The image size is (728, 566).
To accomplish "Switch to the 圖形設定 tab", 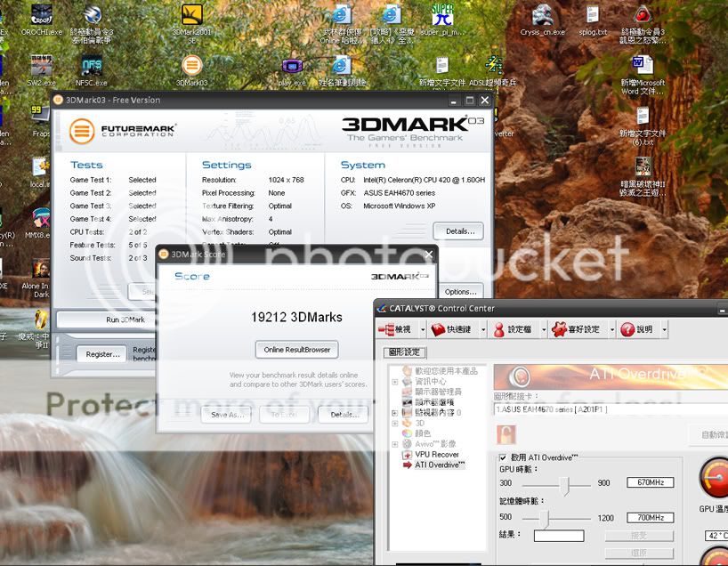I will tap(404, 352).
